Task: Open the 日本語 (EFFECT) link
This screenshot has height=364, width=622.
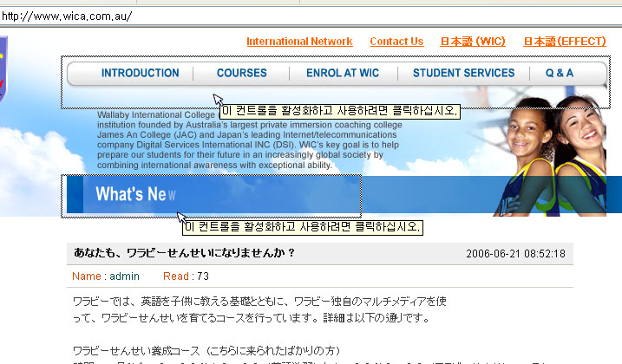Action: 566,42
